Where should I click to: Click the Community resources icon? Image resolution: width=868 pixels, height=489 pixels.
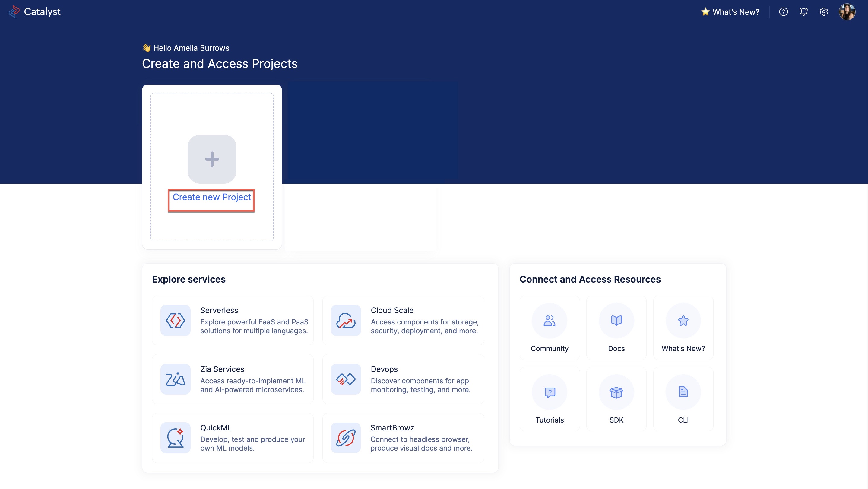549,320
